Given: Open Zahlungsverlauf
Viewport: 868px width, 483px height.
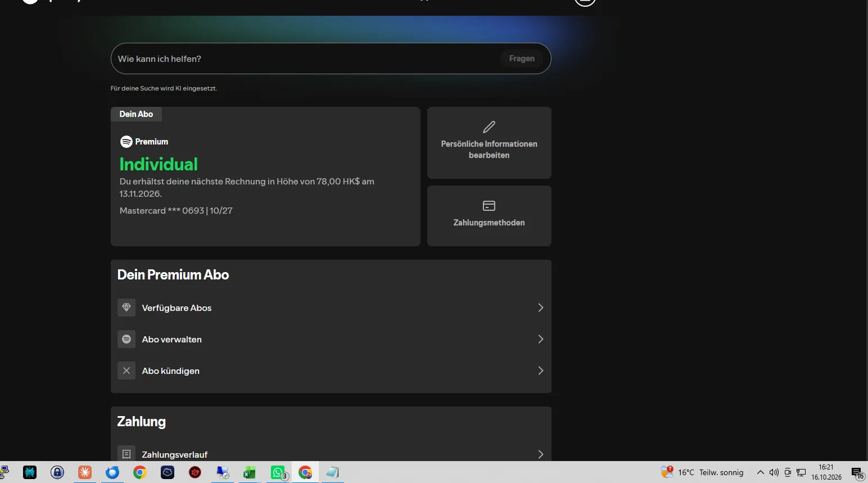Looking at the screenshot, I should point(331,453).
